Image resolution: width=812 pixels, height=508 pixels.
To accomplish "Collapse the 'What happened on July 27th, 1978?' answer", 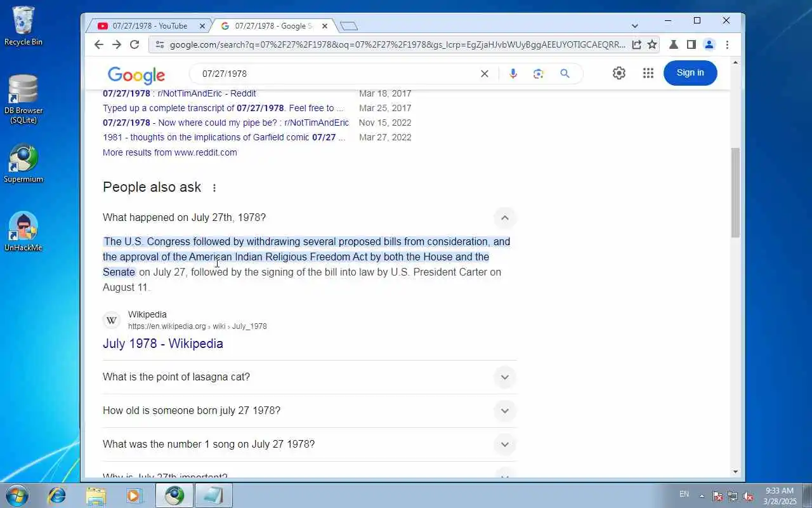I will [504, 218].
